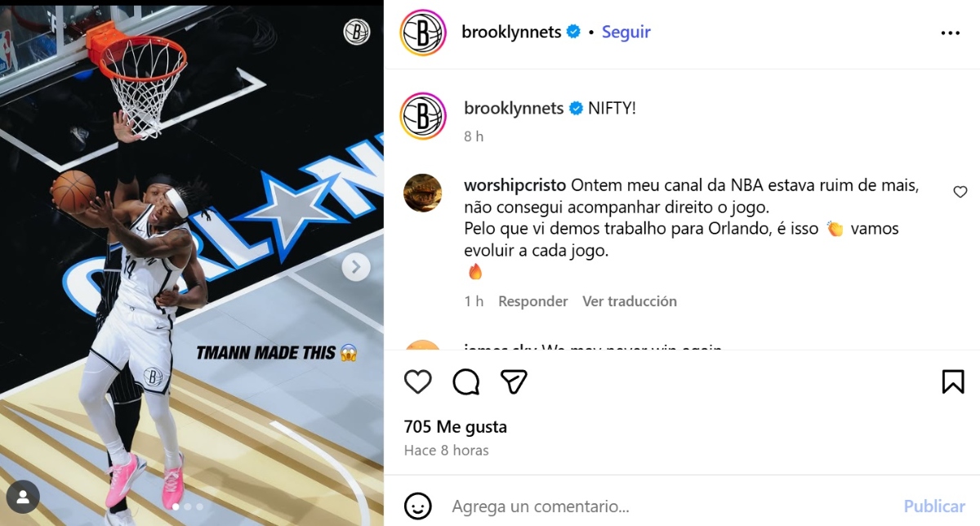Show tagged people icon on the photo
Viewport: 980px width, 526px height.
23,497
